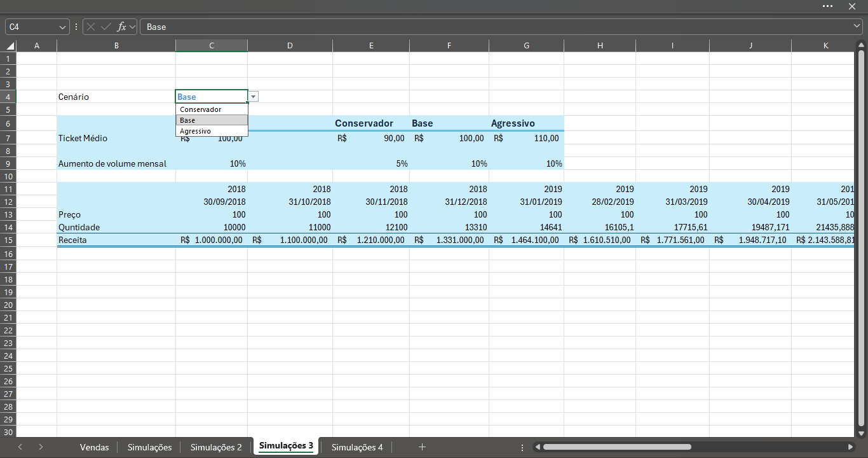Select the date cell 31/12/2018
The height and width of the screenshot is (458, 868).
coord(449,202)
